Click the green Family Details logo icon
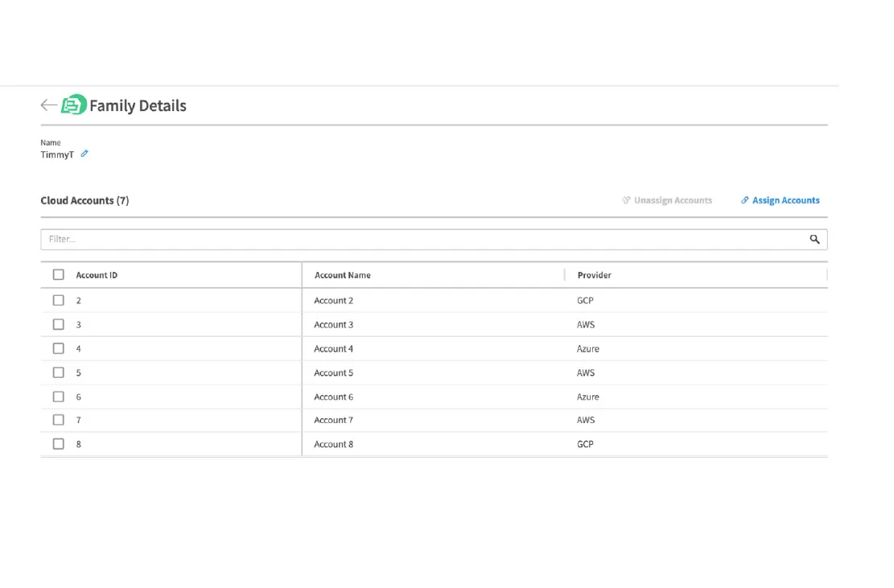 74,105
